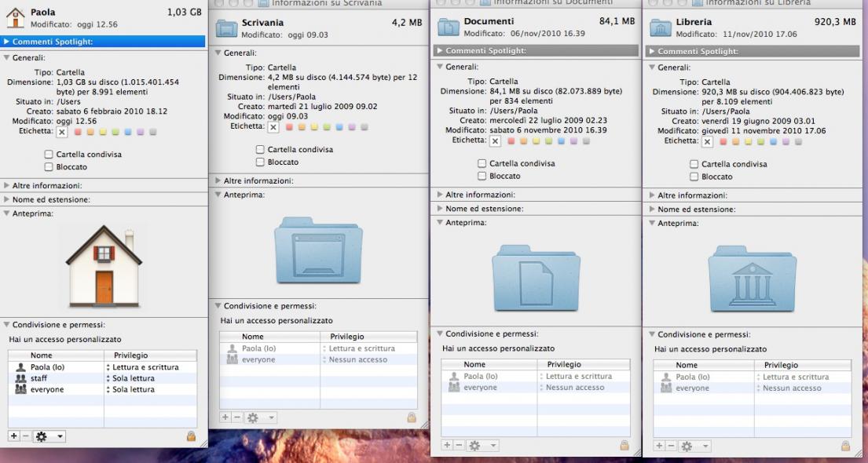Click the Libreria folder icon in header
Screen dimensions: 868x463
click(661, 27)
